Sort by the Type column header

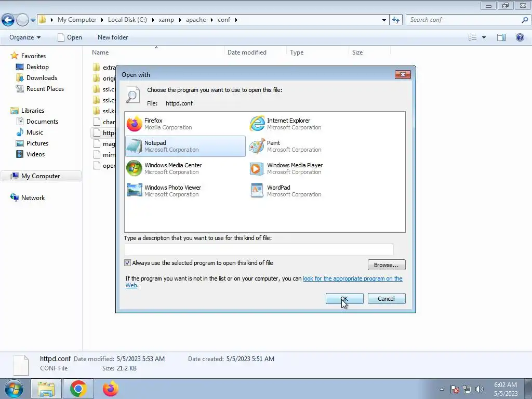tap(297, 52)
